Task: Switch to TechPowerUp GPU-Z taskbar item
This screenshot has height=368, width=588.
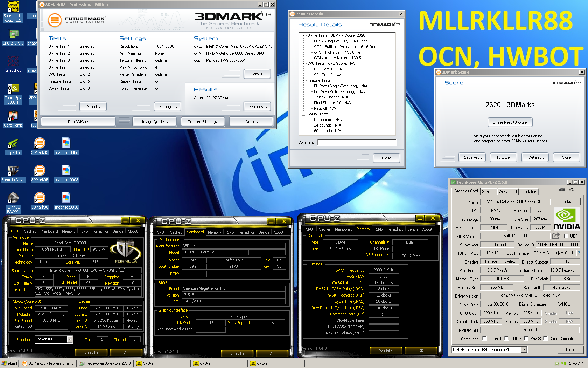Action: coord(105,363)
